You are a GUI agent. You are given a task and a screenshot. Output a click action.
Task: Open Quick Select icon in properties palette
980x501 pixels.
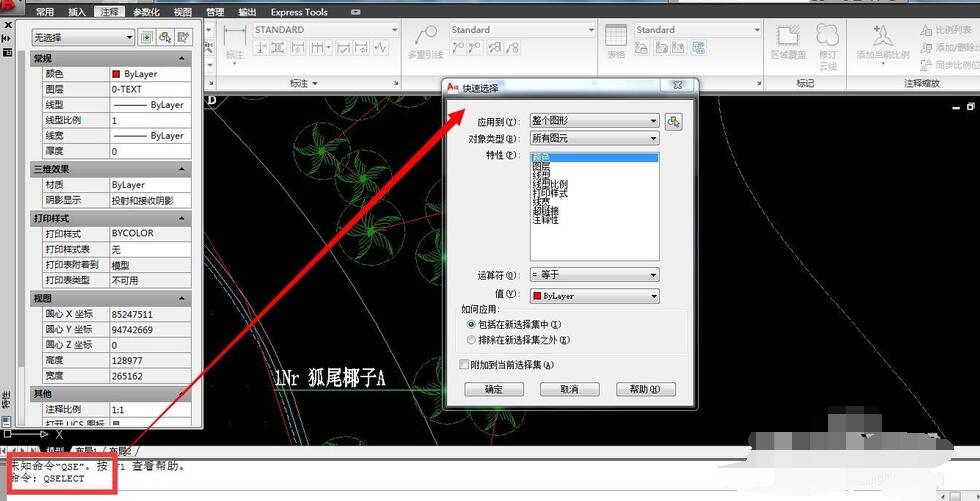point(183,37)
